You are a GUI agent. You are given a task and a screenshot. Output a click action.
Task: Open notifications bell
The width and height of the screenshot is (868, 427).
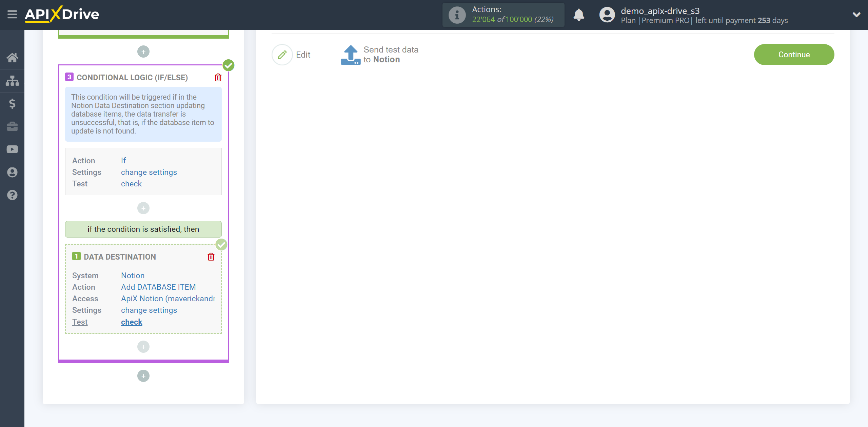(578, 15)
